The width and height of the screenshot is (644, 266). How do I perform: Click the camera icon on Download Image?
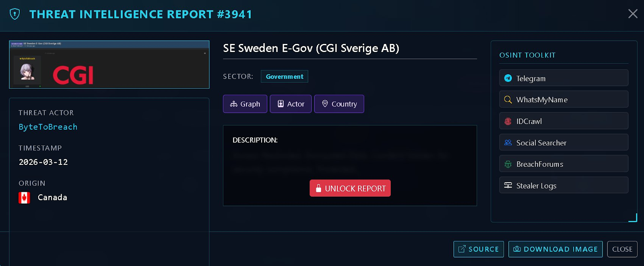[x=516, y=249]
